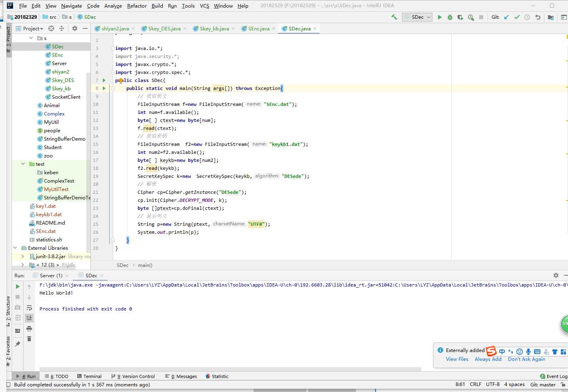Image resolution: width=568 pixels, height=392 pixels.
Task: Click the Git Commit checkmark icon
Action: pos(517,17)
